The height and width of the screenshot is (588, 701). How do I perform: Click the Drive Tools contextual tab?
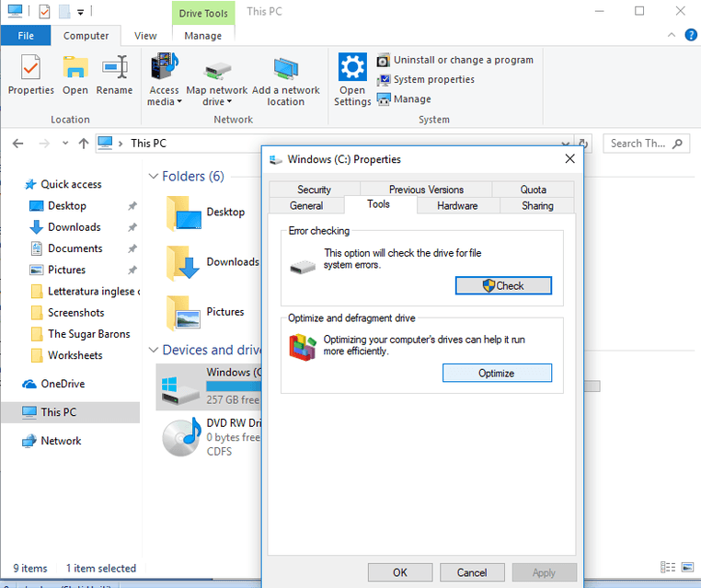[203, 14]
